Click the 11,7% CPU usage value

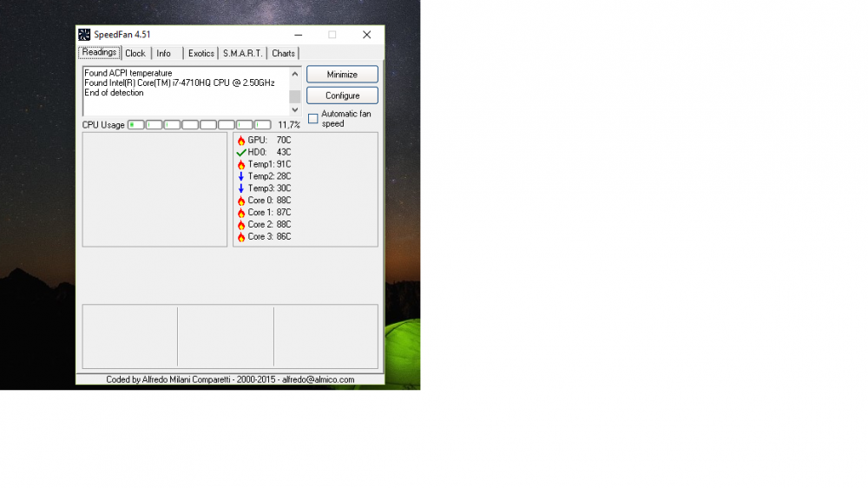pyautogui.click(x=289, y=125)
